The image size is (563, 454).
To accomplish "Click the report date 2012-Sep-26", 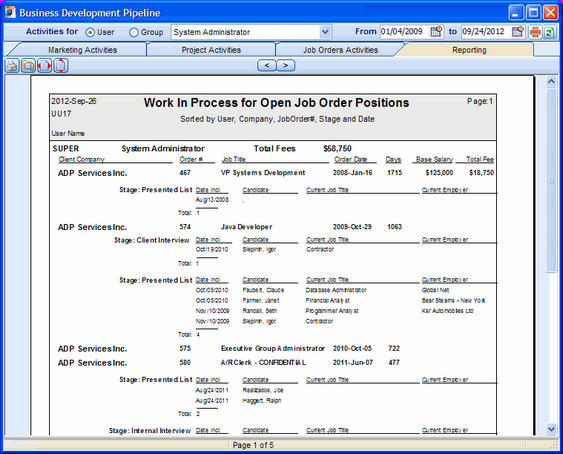I will (x=74, y=101).
